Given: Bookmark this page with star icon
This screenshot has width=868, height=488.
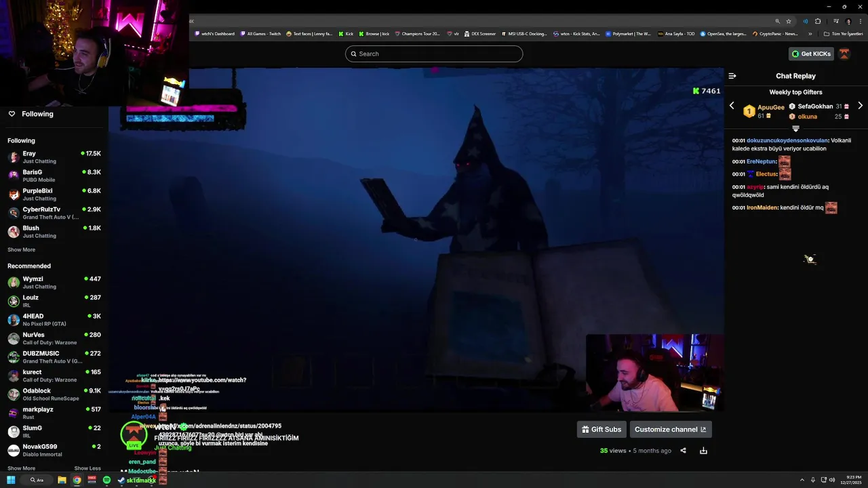Looking at the screenshot, I should pos(789,21).
